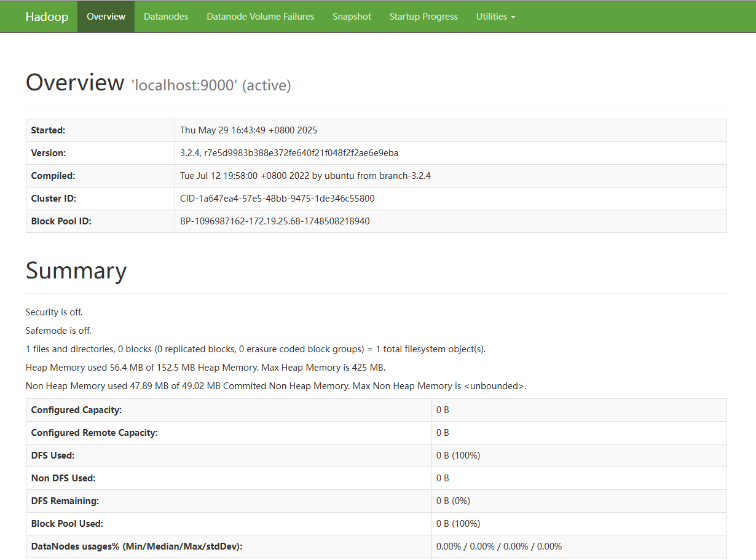Click the 'Security is off' text
756x560 pixels.
[x=54, y=312]
